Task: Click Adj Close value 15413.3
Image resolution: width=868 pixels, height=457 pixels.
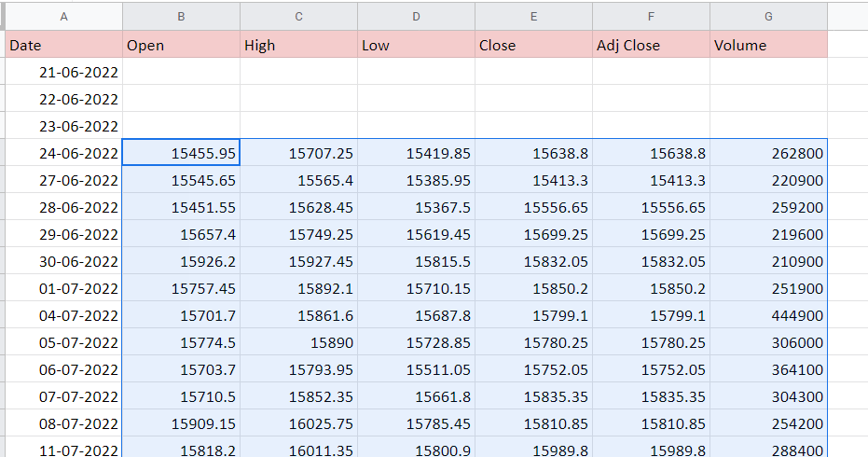Action: (x=651, y=180)
